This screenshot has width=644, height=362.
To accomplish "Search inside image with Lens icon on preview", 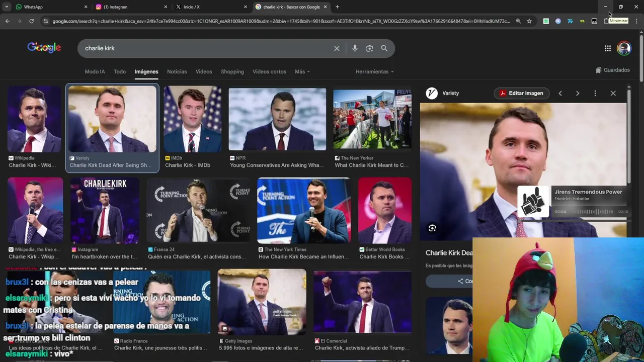I will 432,228.
